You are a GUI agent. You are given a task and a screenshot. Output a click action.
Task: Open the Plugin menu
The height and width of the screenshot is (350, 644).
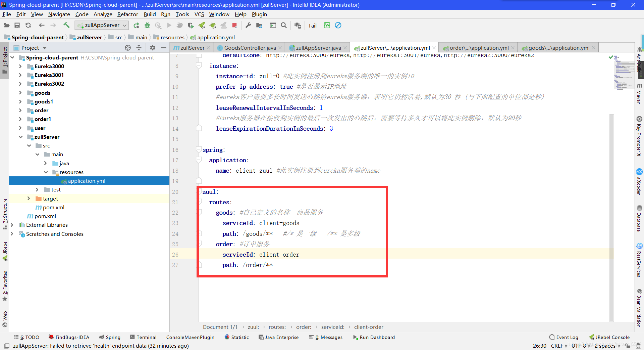pos(259,14)
